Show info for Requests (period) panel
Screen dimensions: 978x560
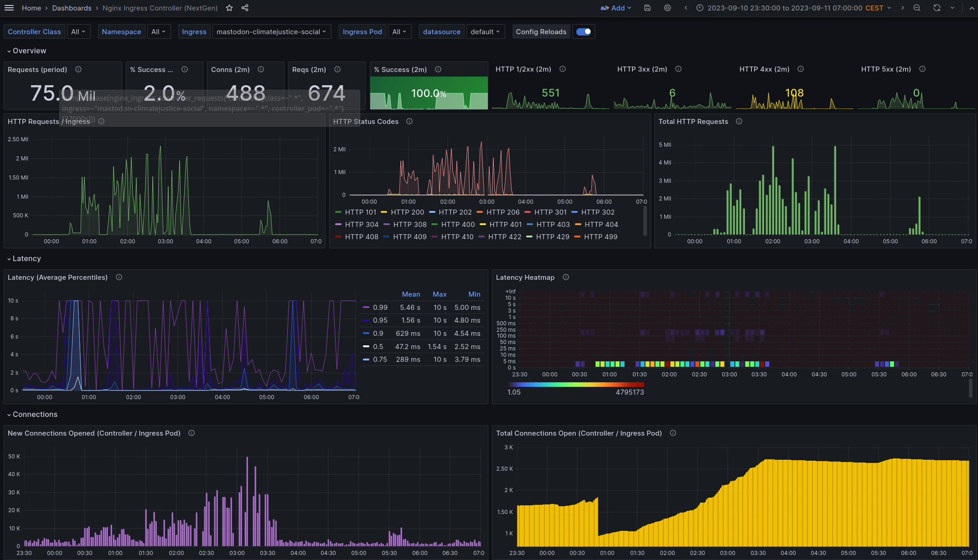78,69
